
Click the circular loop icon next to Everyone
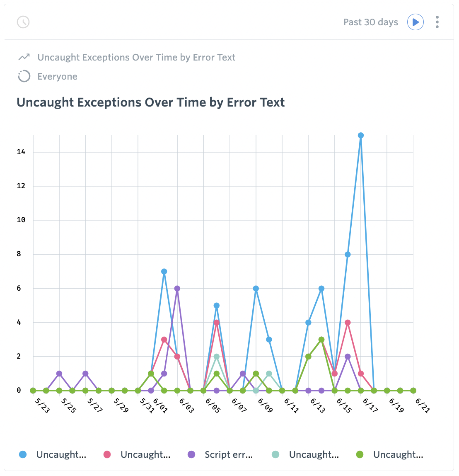click(24, 76)
